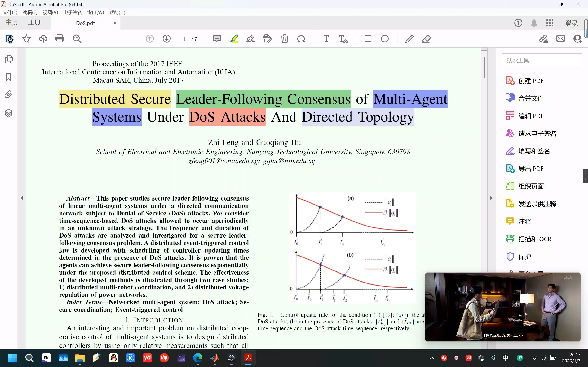Go to next page with down arrow
Viewport: 588px width, 367px height.
tap(167, 39)
